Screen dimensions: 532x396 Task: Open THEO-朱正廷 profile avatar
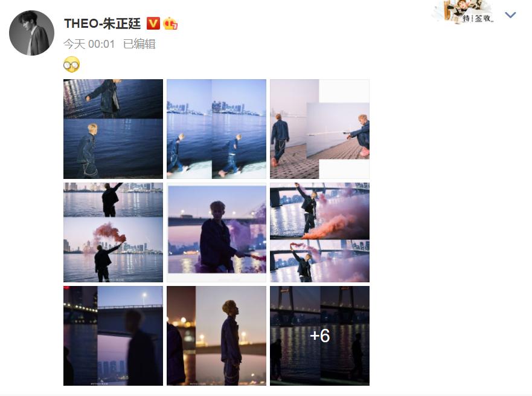(x=31, y=33)
